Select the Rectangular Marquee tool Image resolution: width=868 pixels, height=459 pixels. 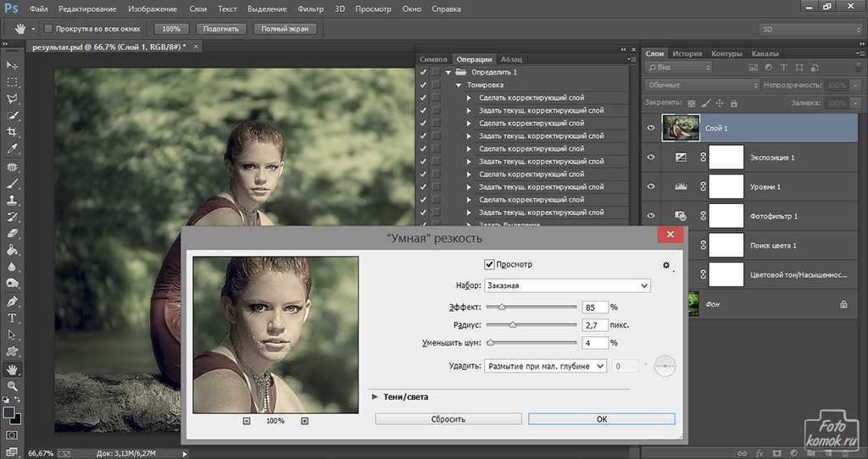pyautogui.click(x=12, y=82)
